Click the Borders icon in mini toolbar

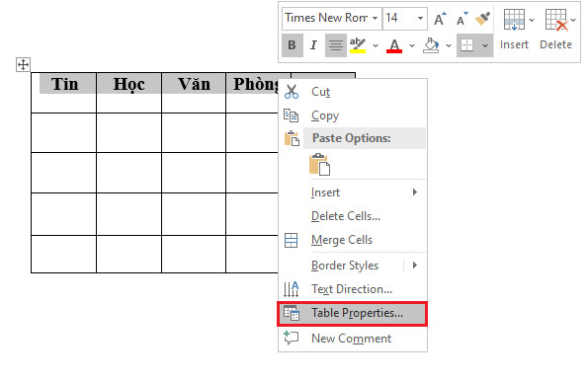466,45
